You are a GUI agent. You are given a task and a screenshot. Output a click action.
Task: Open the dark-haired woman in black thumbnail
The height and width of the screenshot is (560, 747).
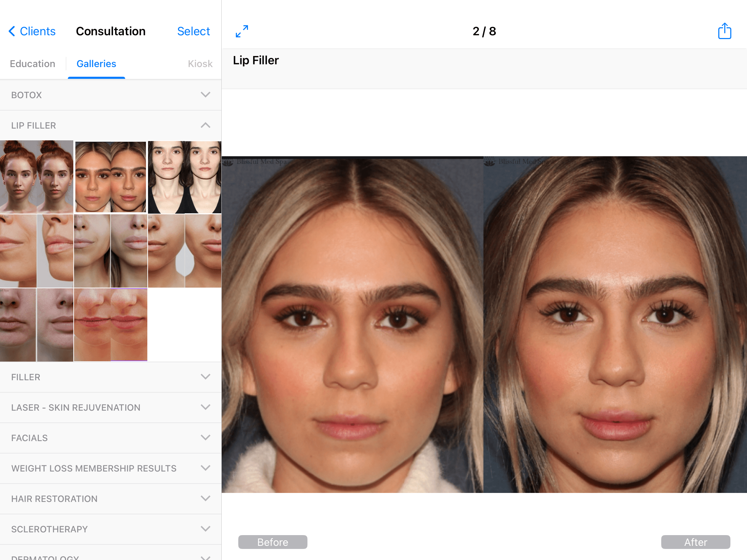(x=185, y=177)
